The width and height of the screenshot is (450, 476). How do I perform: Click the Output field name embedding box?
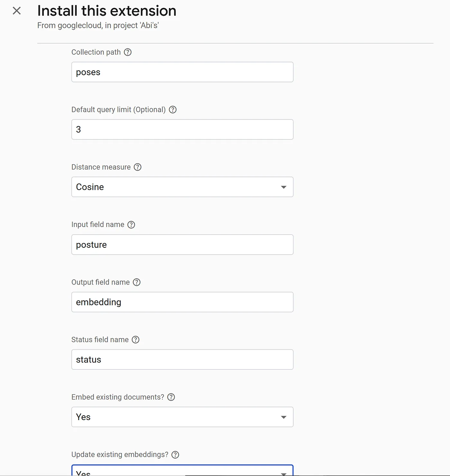pos(182,302)
